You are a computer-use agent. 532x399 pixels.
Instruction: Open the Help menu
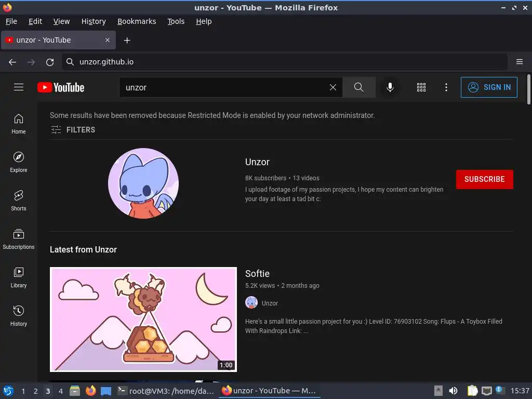(x=204, y=21)
